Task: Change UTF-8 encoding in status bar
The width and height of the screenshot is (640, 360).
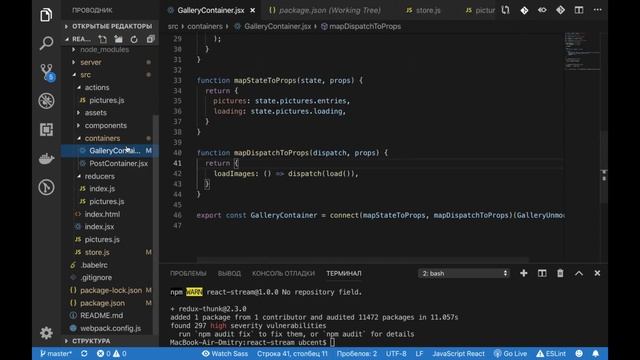Action: pos(396,353)
